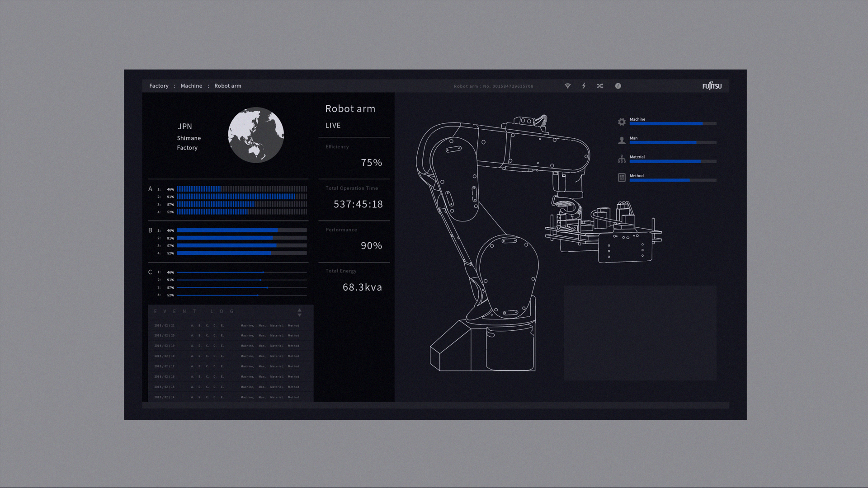Click the Wi-Fi signal icon
The height and width of the screenshot is (488, 868).
567,86
